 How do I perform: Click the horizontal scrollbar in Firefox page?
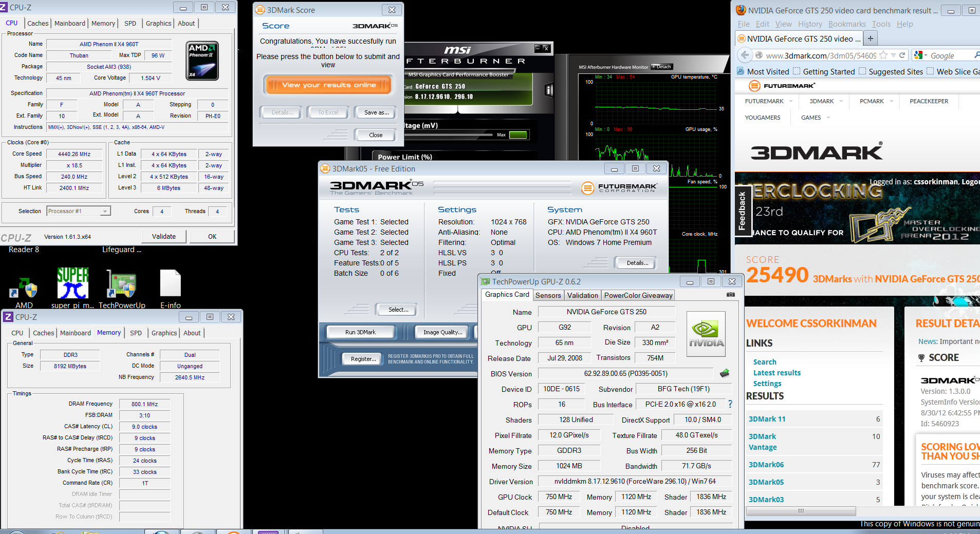[x=801, y=511]
